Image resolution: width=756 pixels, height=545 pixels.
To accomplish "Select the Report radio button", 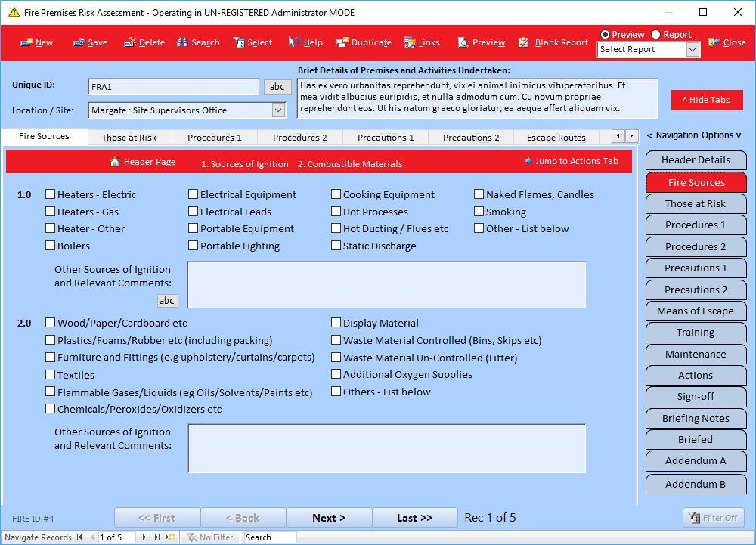I will tap(655, 34).
